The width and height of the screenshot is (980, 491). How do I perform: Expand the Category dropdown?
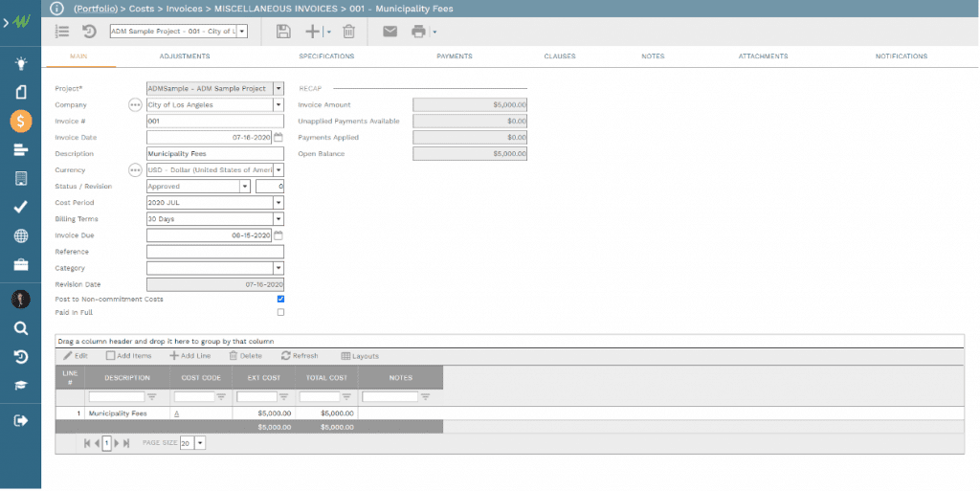point(278,269)
